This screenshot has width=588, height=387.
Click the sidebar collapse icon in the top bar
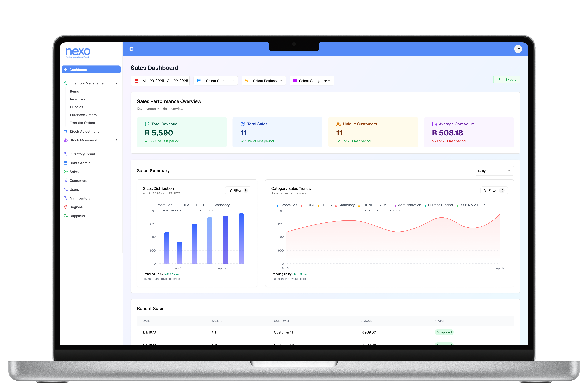click(x=131, y=49)
